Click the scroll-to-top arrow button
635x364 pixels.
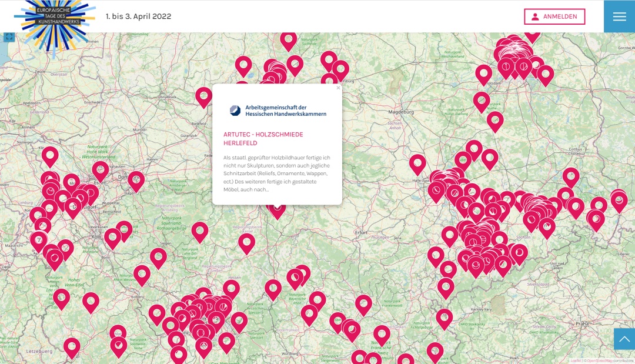624,339
